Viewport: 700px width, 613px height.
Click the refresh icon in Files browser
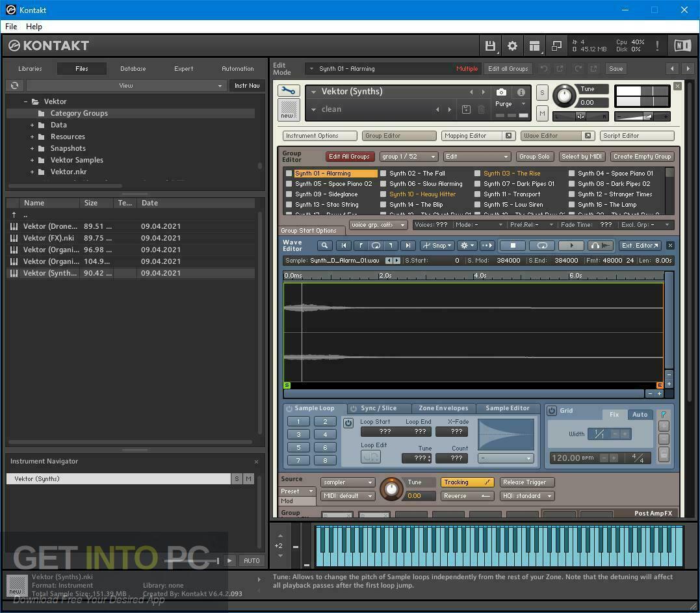click(15, 85)
